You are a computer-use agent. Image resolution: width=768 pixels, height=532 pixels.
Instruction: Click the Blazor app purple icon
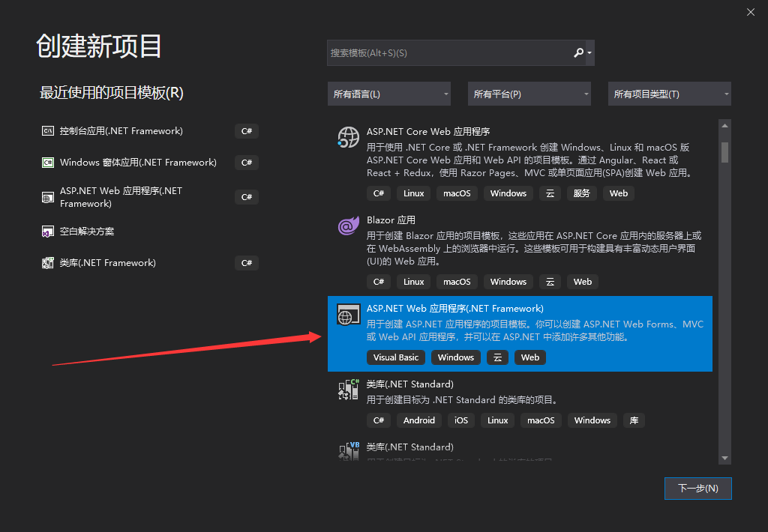(x=348, y=226)
